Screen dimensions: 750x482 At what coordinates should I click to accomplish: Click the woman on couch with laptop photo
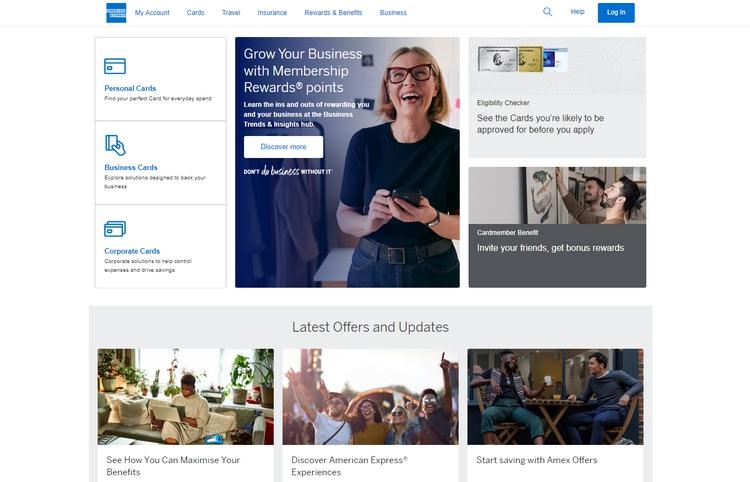tap(186, 396)
